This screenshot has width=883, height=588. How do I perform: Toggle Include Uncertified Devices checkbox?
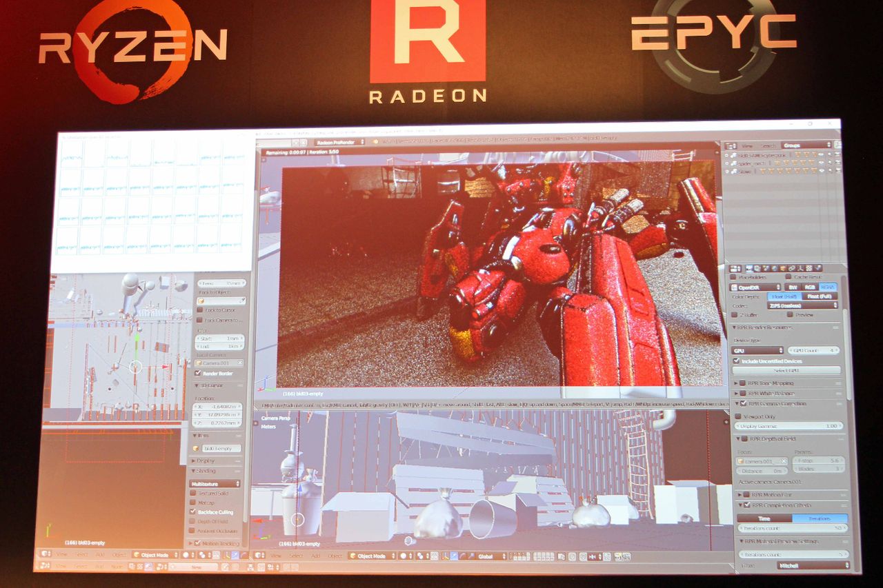click(736, 361)
